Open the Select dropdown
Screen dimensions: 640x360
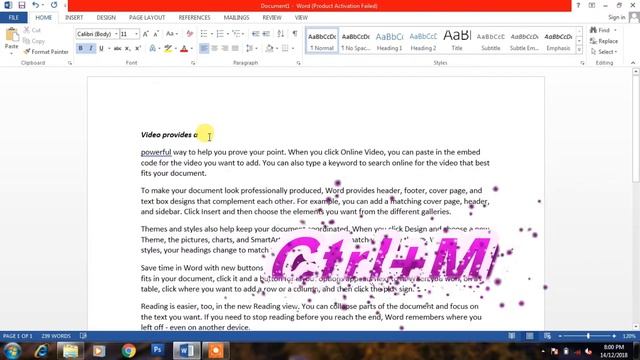point(604,52)
